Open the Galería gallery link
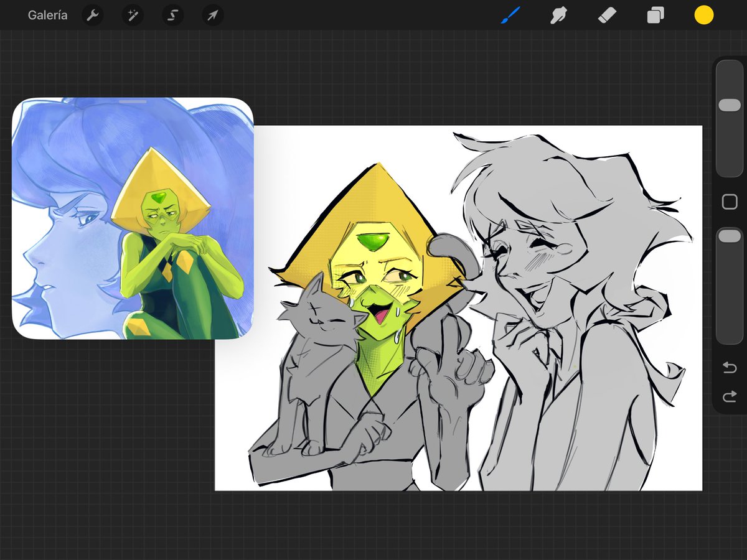This screenshot has width=747, height=560. [47, 15]
